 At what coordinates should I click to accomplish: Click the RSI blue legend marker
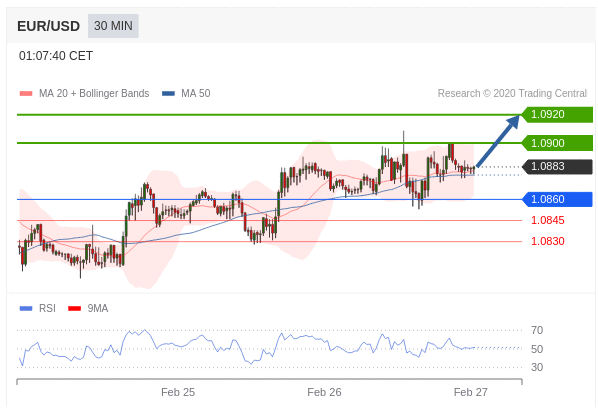[26, 308]
